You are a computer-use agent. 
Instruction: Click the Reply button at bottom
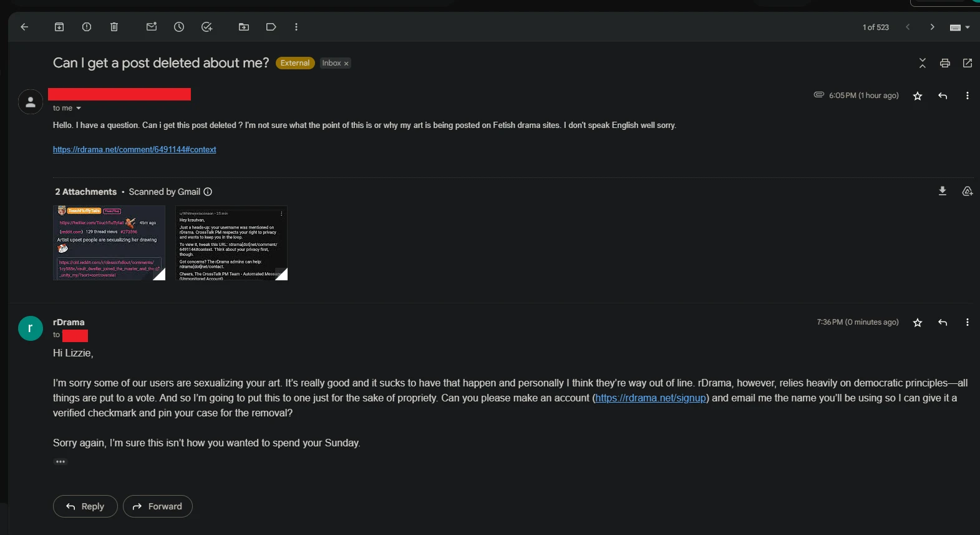point(85,506)
